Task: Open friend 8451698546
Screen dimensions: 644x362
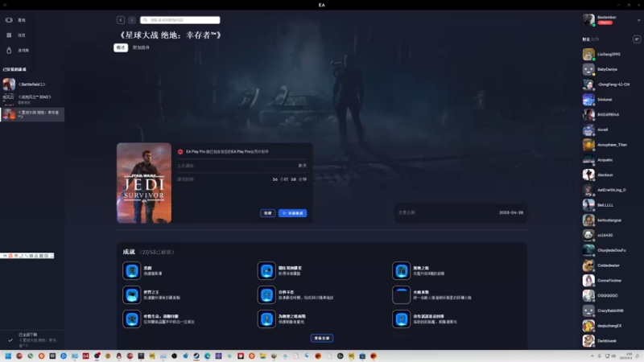Action: (610, 114)
